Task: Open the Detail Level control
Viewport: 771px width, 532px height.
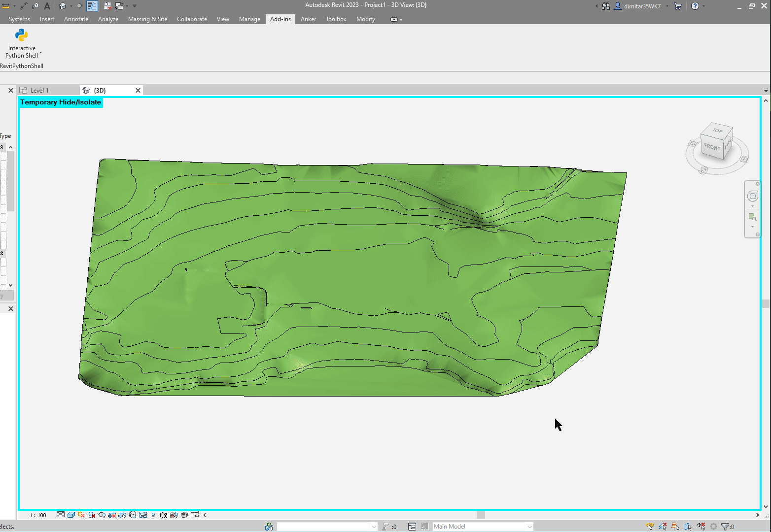Action: coord(61,515)
